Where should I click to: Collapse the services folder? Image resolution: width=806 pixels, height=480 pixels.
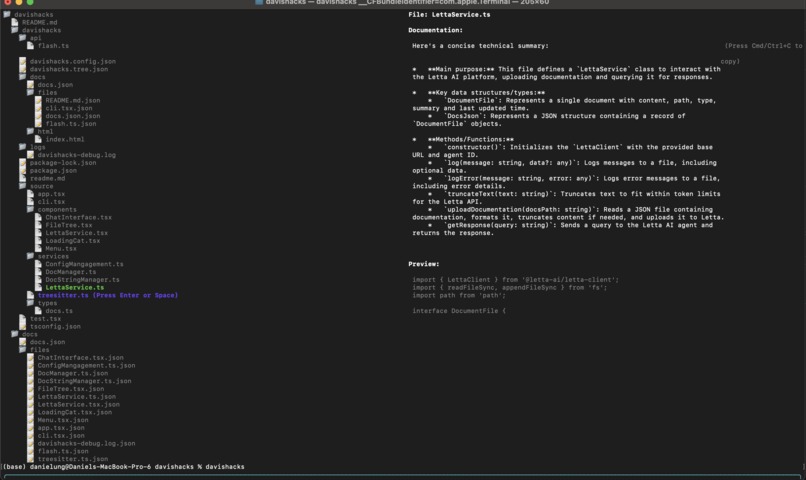pyautogui.click(x=30, y=256)
